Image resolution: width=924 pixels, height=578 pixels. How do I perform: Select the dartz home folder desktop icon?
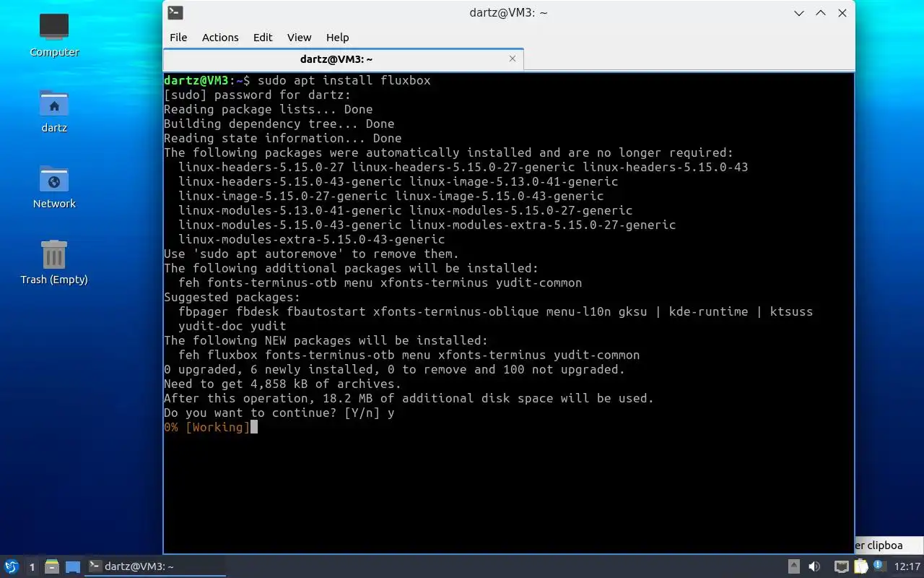[x=54, y=111]
